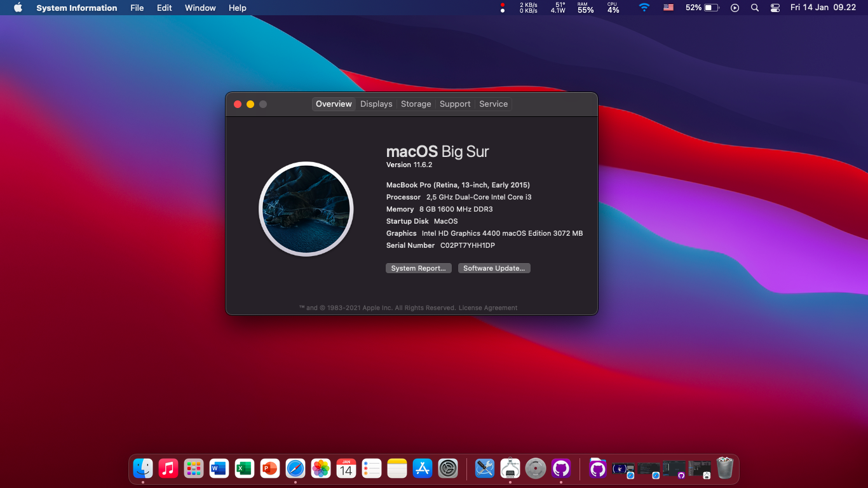
Task: Open the Help menu
Action: 238,8
